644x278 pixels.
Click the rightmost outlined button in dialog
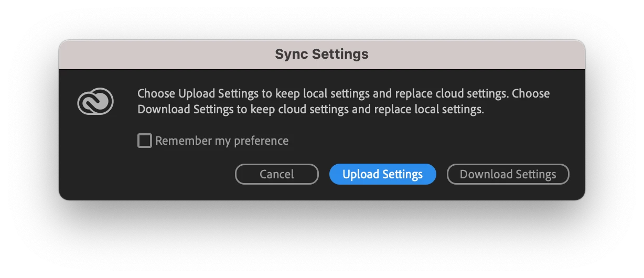508,174
